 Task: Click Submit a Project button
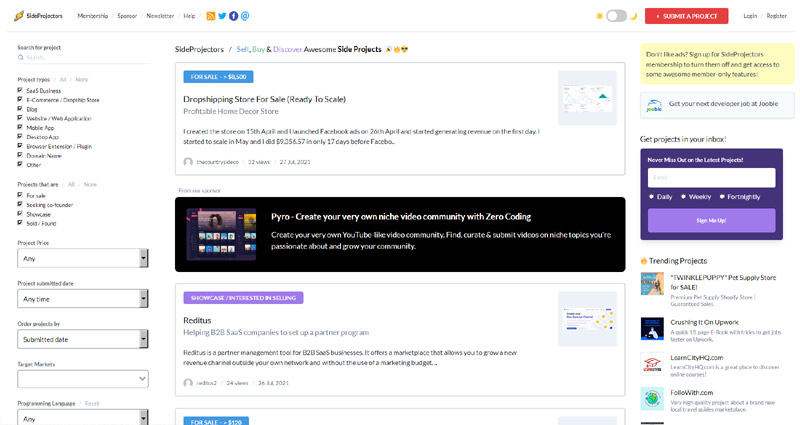[686, 16]
